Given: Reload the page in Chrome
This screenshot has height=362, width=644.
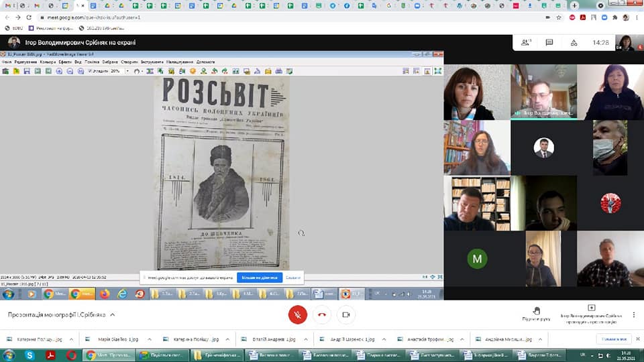Looking at the screenshot, I should click(28, 17).
